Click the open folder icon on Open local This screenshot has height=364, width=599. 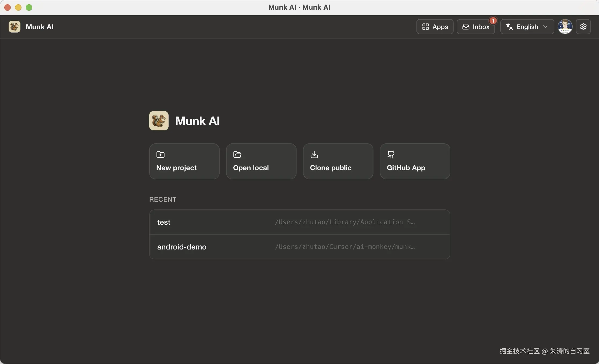(x=237, y=154)
